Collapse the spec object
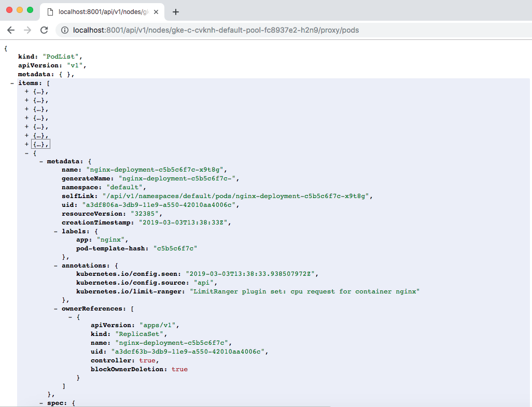The image size is (532, 407). [41, 403]
